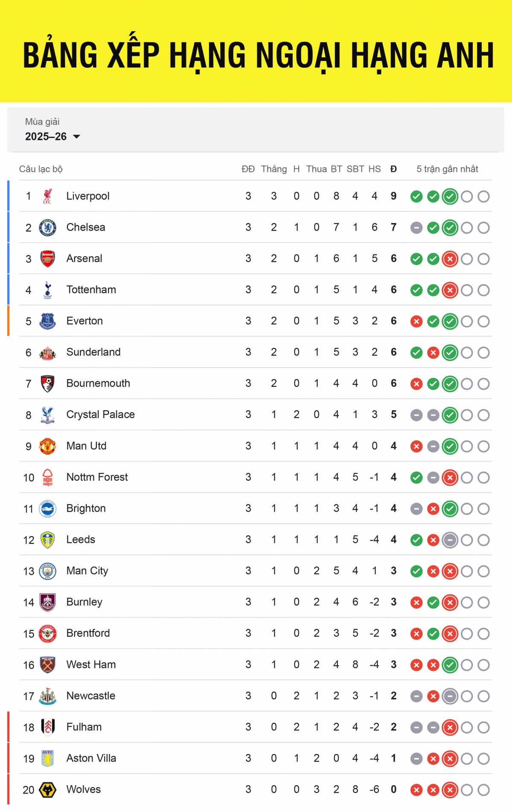Open the Crystal Palace team link
Screen dimensions: 512x812
point(100,415)
